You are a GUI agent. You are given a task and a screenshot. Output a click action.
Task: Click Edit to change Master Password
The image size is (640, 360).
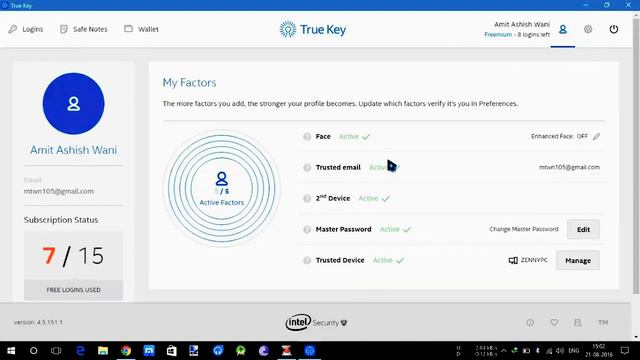click(x=583, y=229)
